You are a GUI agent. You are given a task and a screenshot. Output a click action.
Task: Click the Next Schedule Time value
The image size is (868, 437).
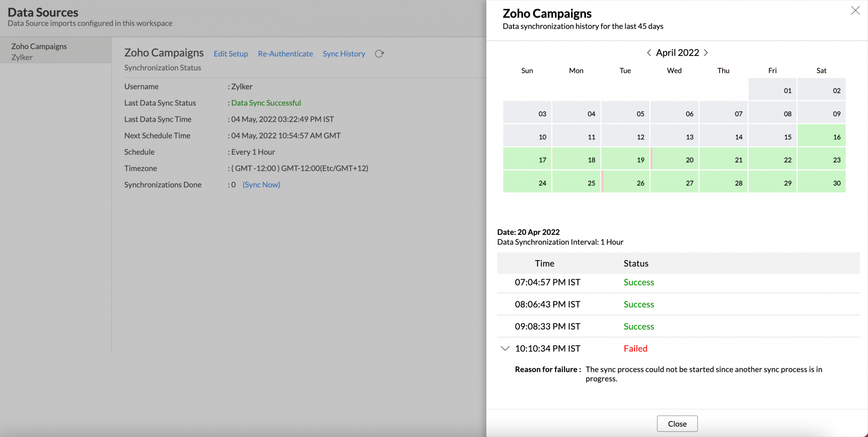click(x=286, y=136)
